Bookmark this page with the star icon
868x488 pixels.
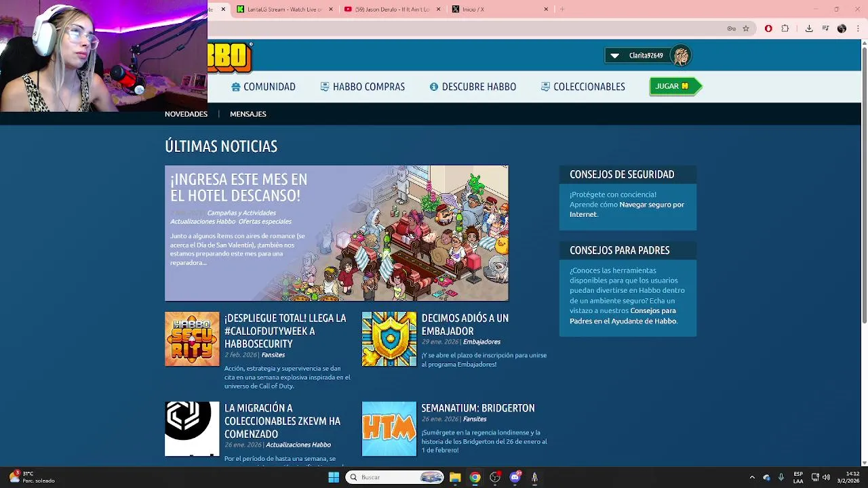[746, 28]
